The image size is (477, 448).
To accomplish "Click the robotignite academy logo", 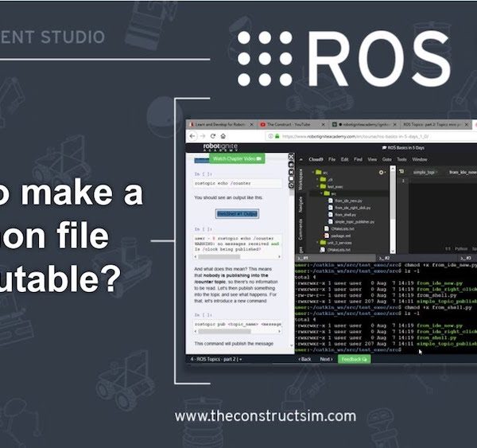I will 220,147.
